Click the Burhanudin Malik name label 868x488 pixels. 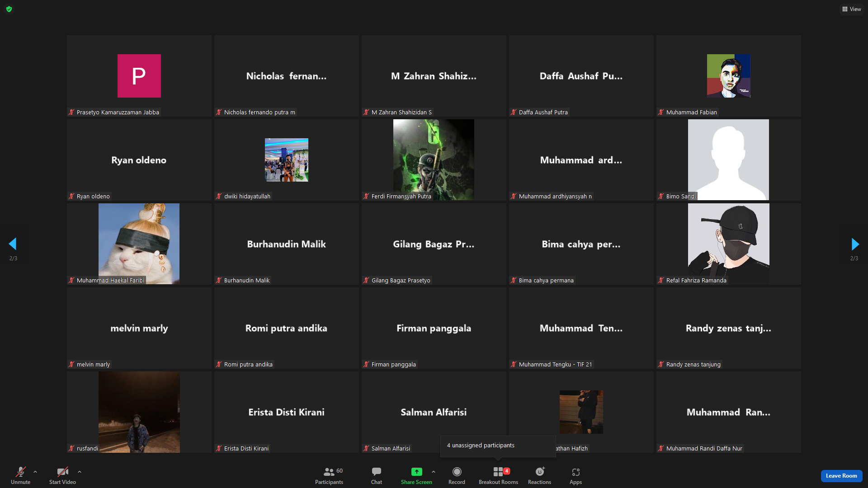coord(247,281)
